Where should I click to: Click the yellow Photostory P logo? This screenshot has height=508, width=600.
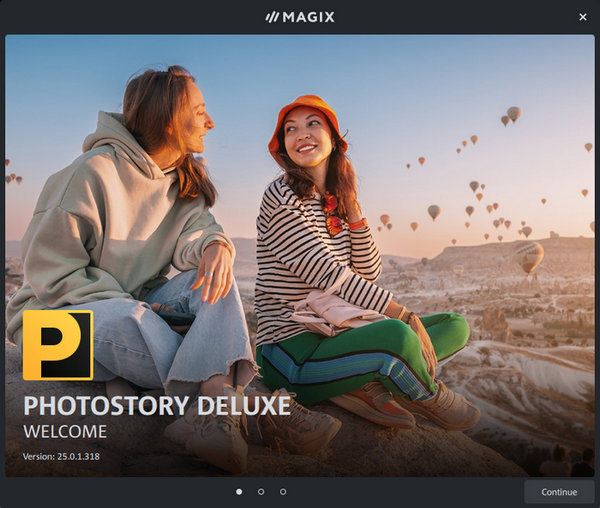pos(58,345)
